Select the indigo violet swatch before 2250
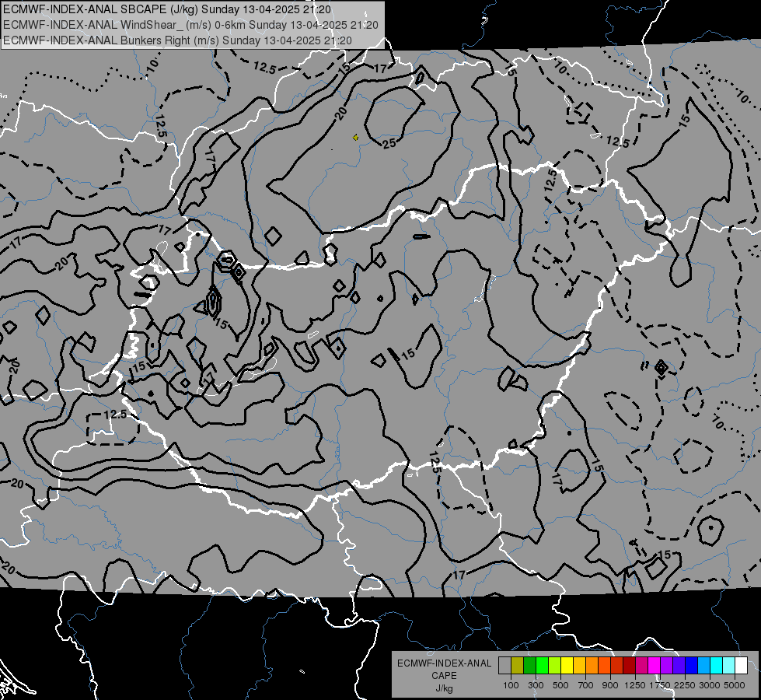 679,665
